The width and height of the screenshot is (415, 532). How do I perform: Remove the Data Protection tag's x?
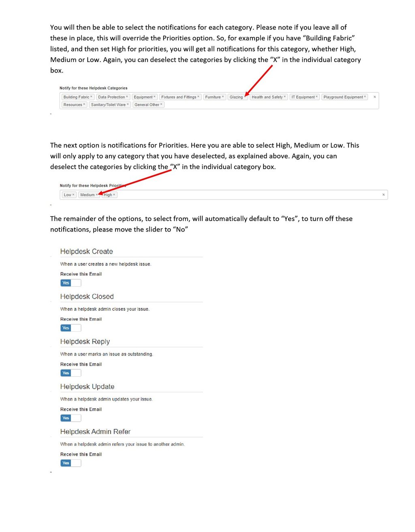(127, 97)
